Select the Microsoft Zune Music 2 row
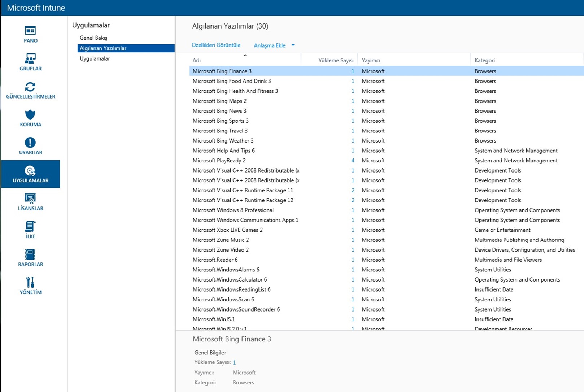 pyautogui.click(x=387, y=240)
